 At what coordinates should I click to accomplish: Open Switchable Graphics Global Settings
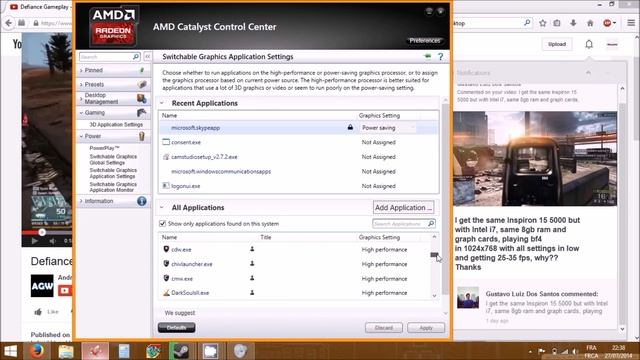pos(113,160)
